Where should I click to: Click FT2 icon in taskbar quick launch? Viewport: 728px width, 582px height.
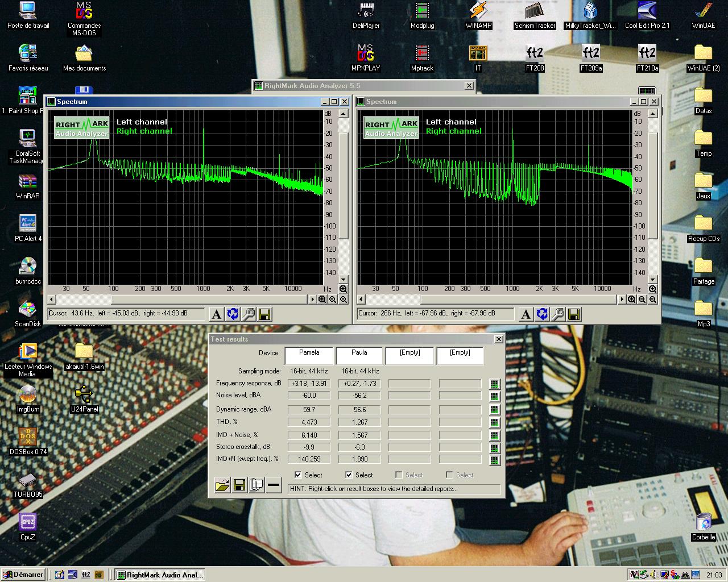coord(86,575)
